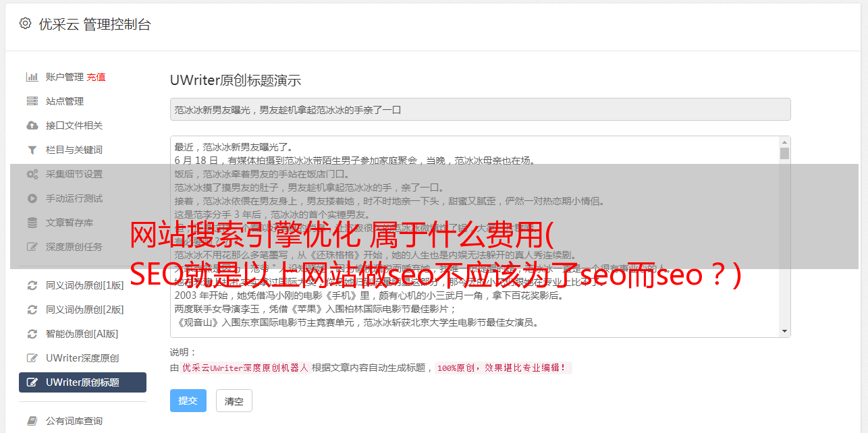Click the bar chart icon for 账户管理
This screenshot has height=433, width=868.
(x=32, y=77)
